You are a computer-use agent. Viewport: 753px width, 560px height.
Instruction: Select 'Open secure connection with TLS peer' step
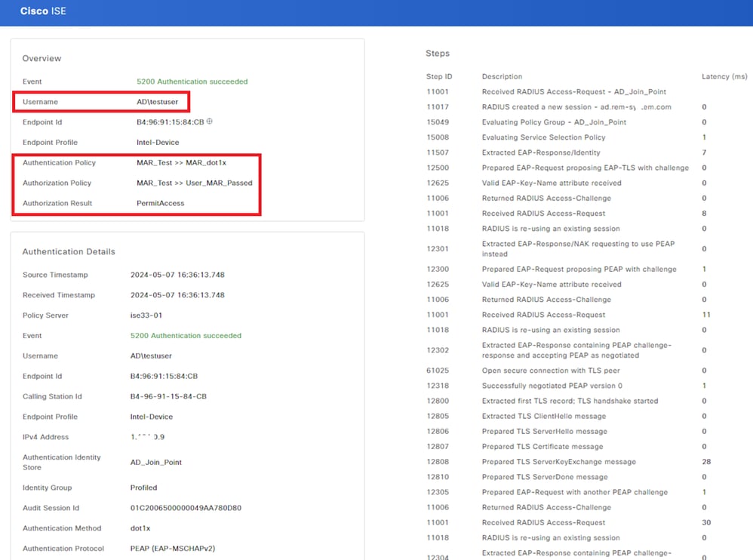[551, 371]
